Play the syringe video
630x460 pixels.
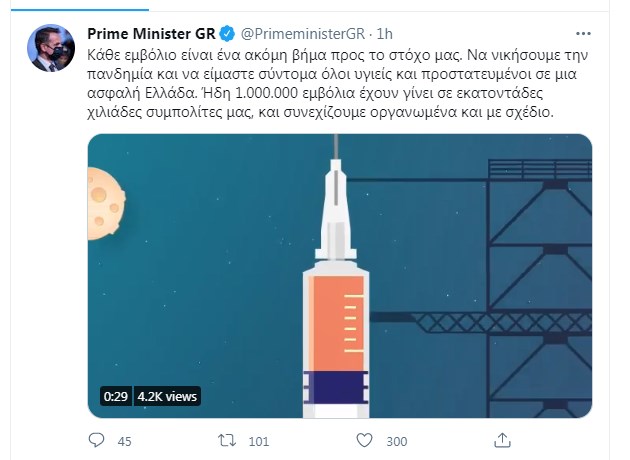click(x=340, y=276)
